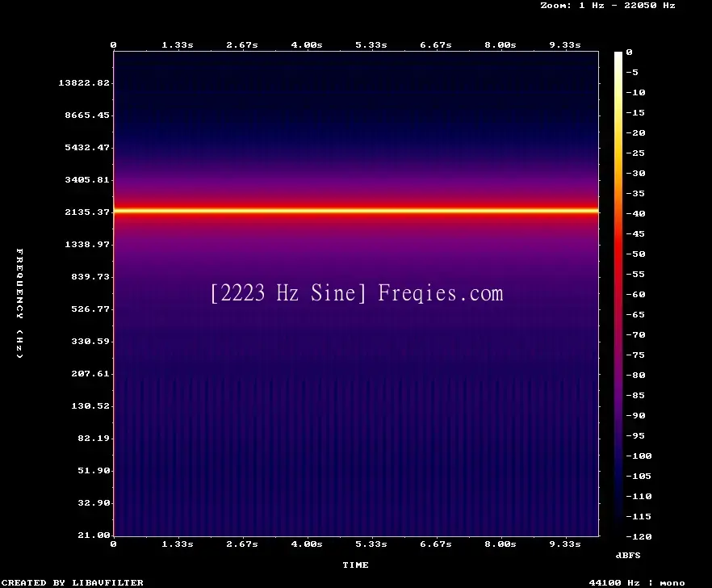Click the -100 dBFS scale label

(x=639, y=456)
